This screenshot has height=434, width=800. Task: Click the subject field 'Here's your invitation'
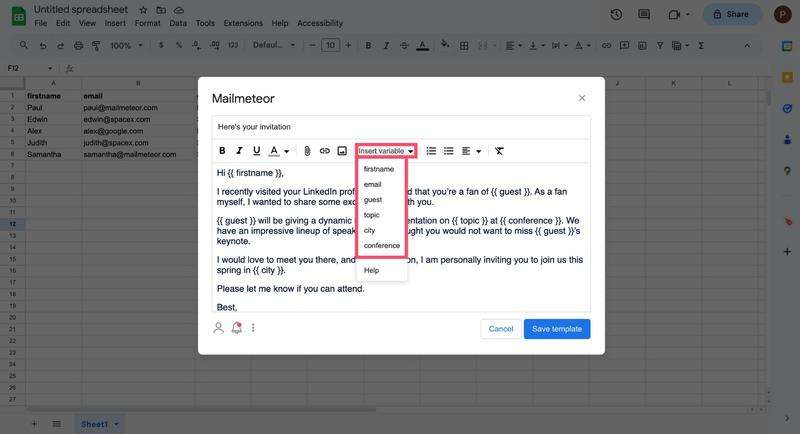click(x=401, y=127)
